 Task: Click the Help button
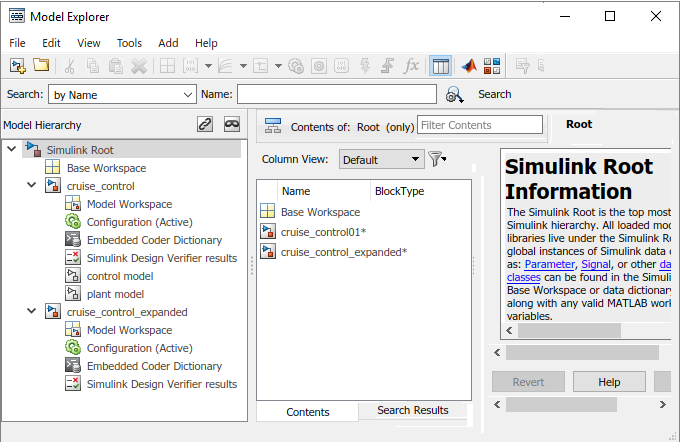609,382
